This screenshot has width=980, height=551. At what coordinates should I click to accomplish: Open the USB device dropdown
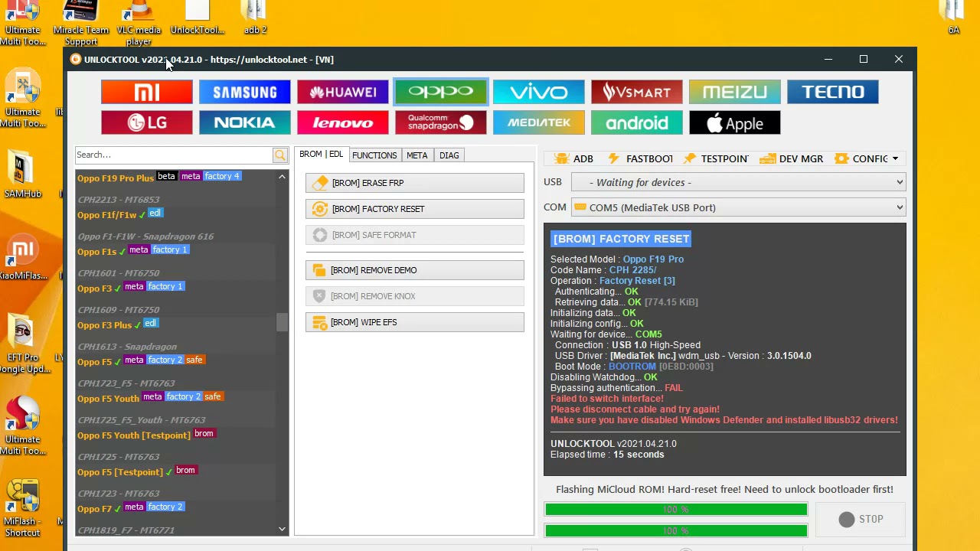click(x=739, y=182)
